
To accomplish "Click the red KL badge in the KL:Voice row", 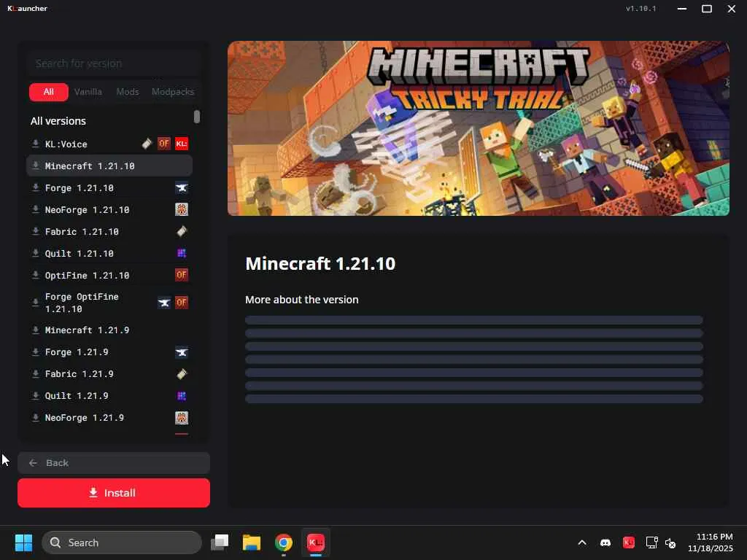I will pos(182,144).
